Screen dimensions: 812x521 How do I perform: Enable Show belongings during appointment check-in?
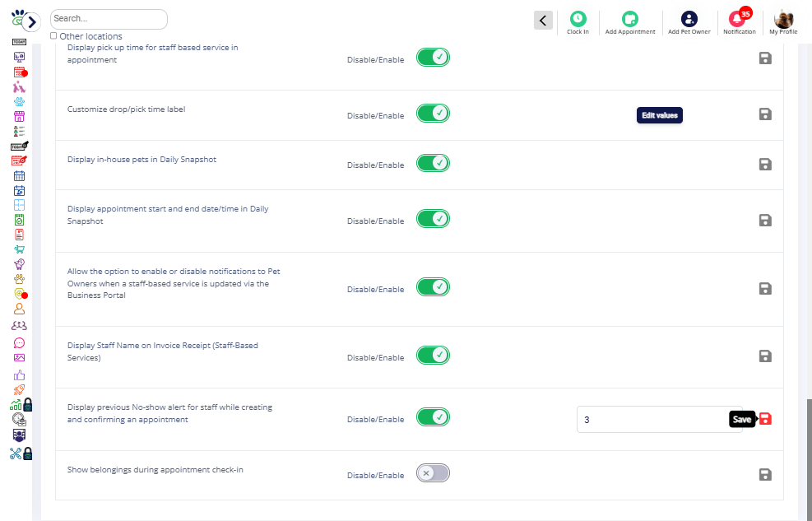[433, 472]
